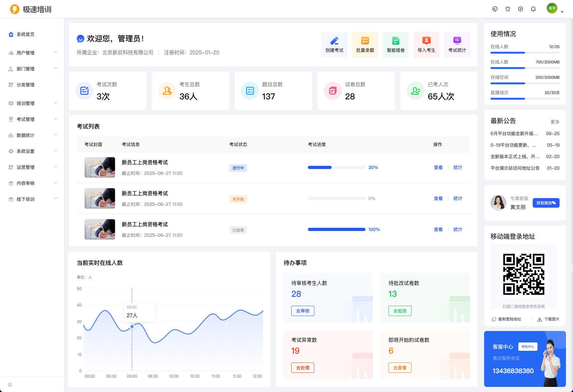Click the 创建考试 quick action icon

[x=334, y=41]
